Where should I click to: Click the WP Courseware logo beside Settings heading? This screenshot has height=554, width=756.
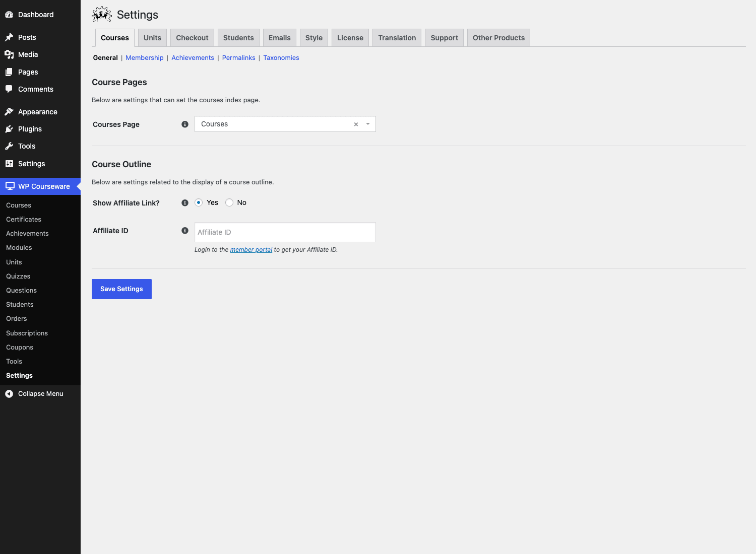click(x=102, y=15)
